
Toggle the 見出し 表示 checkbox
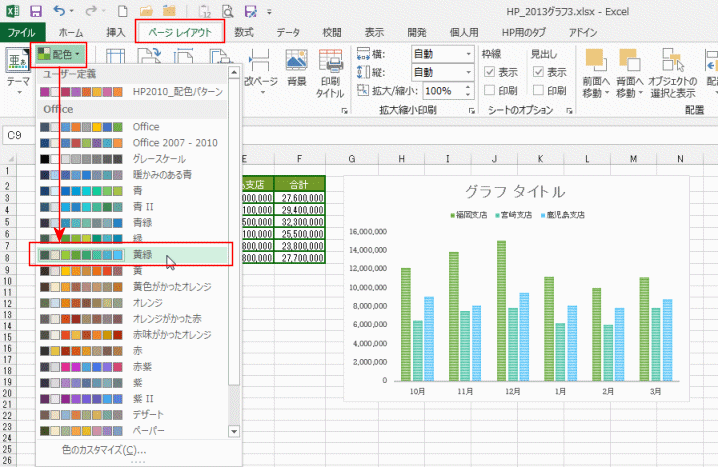[538, 72]
